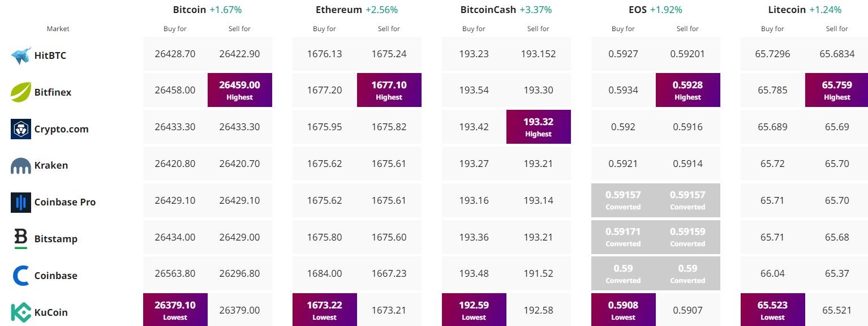Click Coinbase Pro converted EOS buy price
Screen dimensions: 868x326
coord(624,200)
